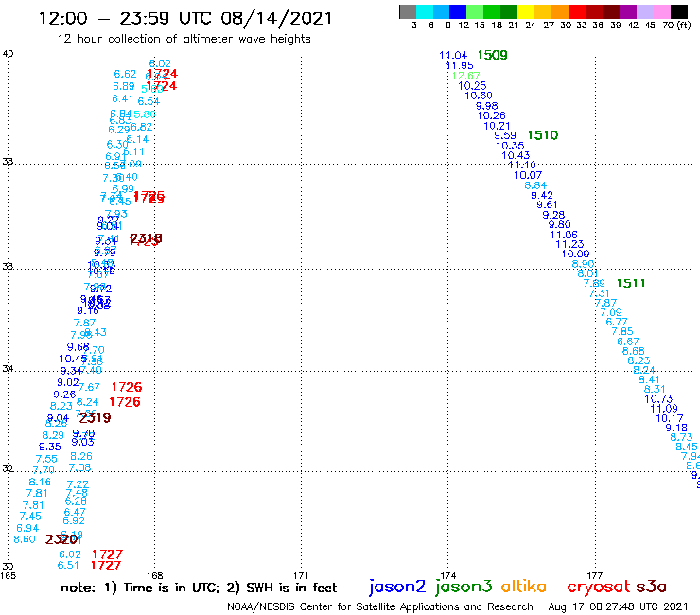Click the 'NOAA/NESDIS Center for Satellite Applications and Research' credit
Image resolution: width=700 pixels, height=615 pixels.
380,606
